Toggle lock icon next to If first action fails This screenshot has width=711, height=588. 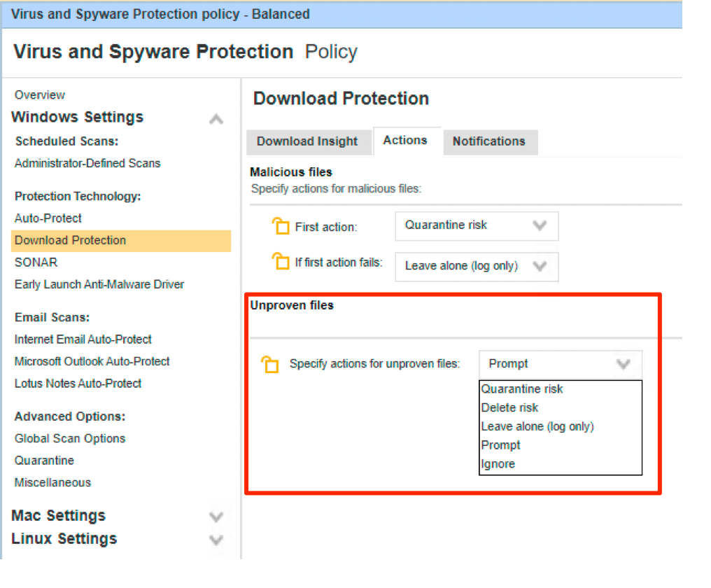[281, 262]
